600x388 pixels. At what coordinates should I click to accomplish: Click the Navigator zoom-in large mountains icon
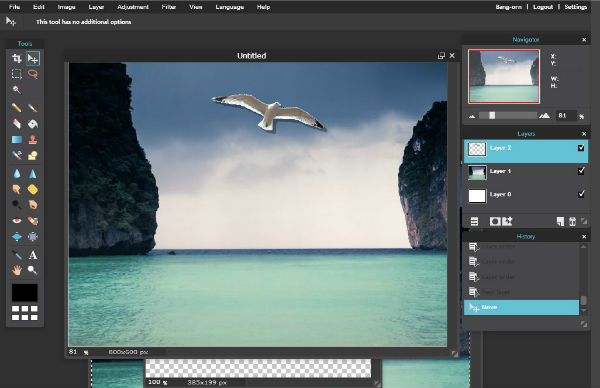[x=545, y=116]
